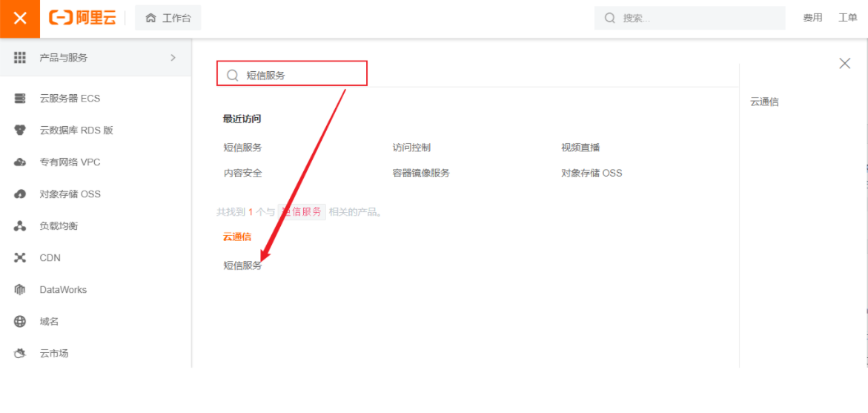Open 容器镜像服务 under 最近访问

point(421,174)
